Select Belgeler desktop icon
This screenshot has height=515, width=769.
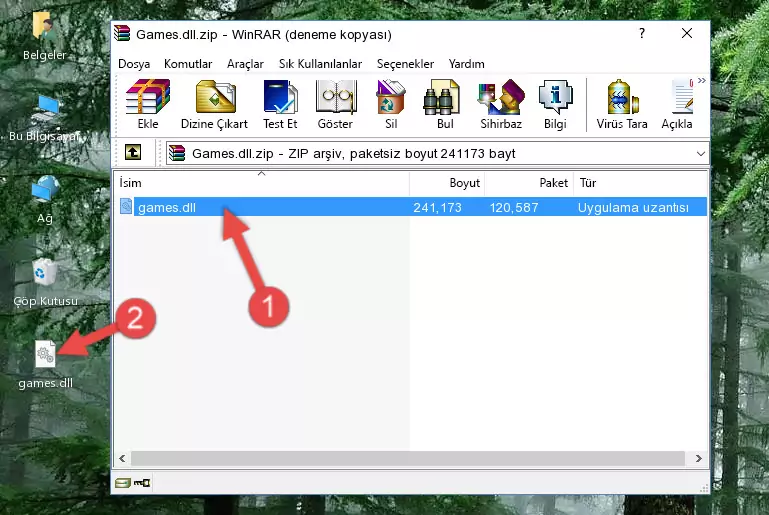44,36
